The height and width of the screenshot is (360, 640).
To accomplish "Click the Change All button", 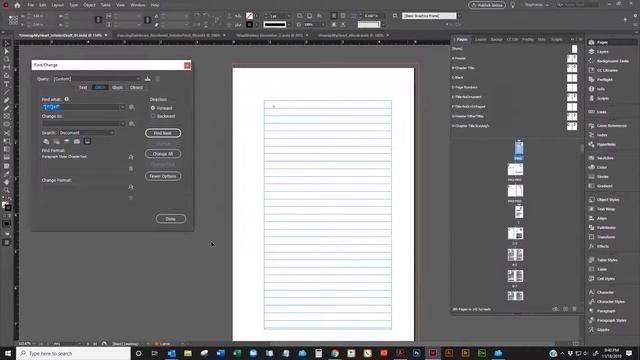I will point(163,154).
